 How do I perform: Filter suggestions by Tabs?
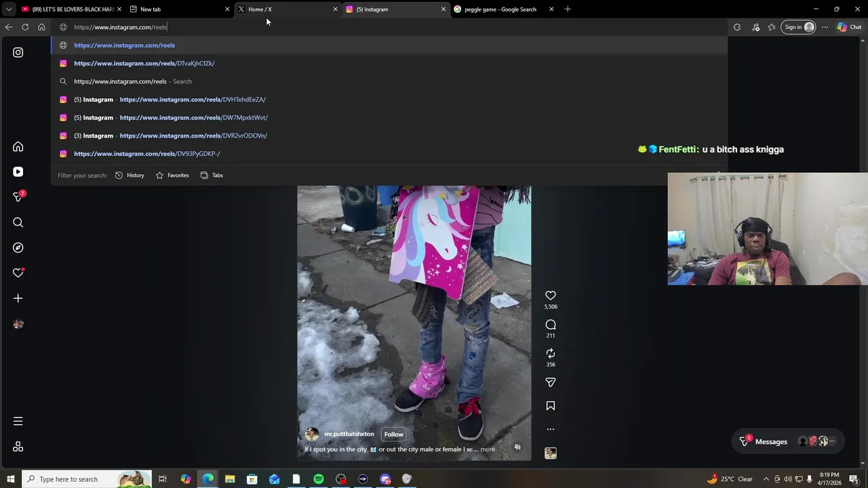212,176
